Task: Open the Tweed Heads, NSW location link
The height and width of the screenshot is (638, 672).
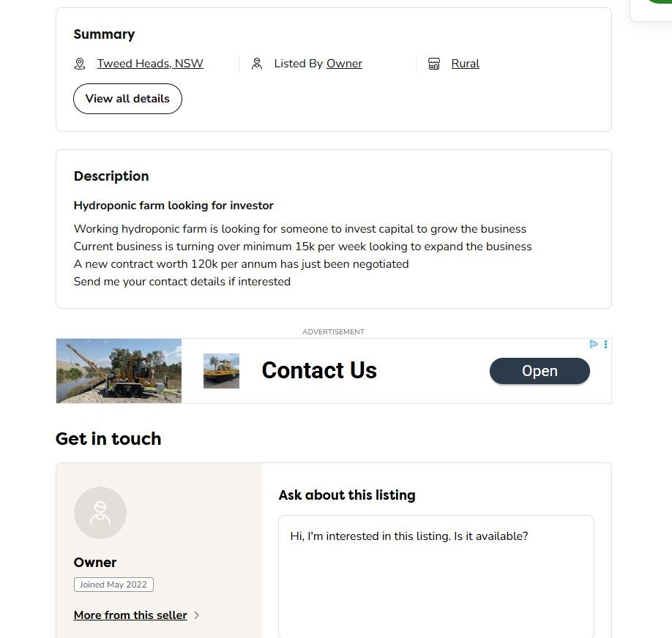Action: pyautogui.click(x=150, y=64)
